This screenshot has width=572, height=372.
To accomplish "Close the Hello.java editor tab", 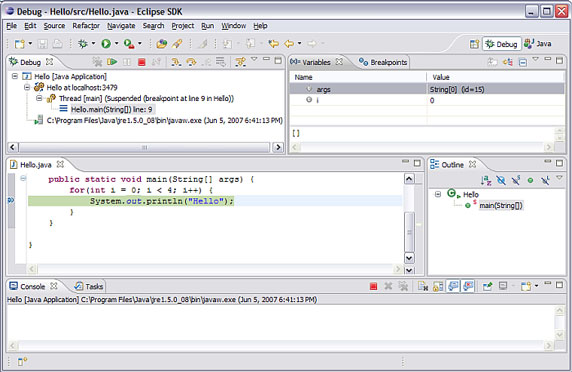I will click(x=60, y=164).
